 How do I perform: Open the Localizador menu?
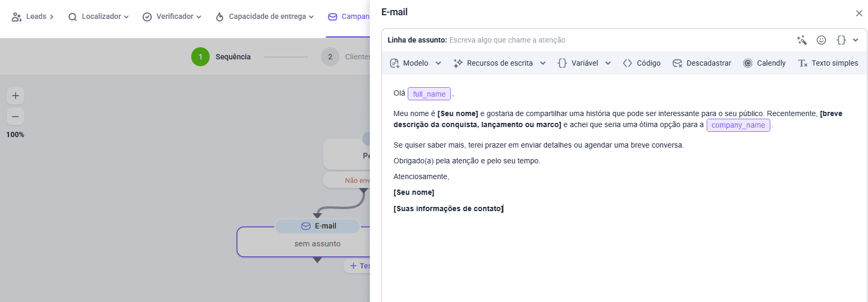99,17
